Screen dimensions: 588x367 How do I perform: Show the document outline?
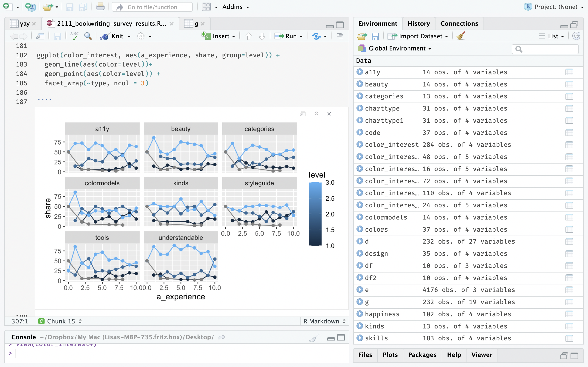(x=340, y=36)
